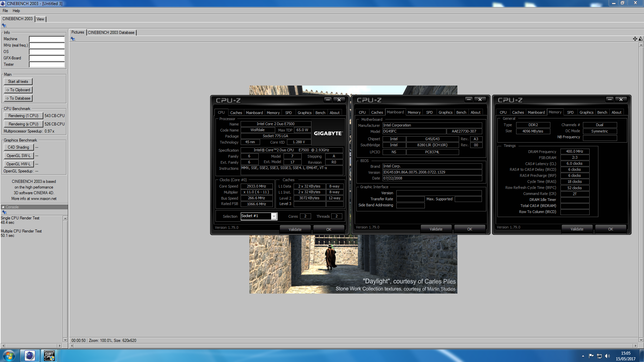Open CPU tab in Memory CPU-Z window
This screenshot has width=644, height=362.
(503, 112)
